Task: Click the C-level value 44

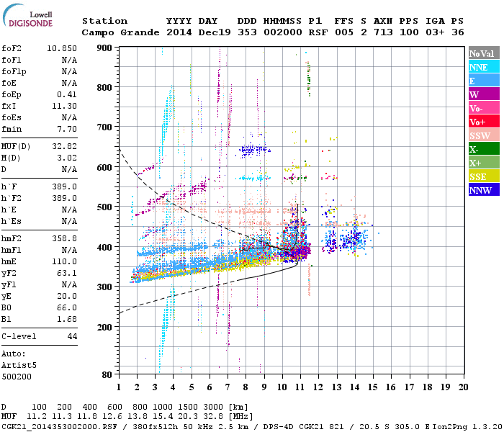Action: 72,336
